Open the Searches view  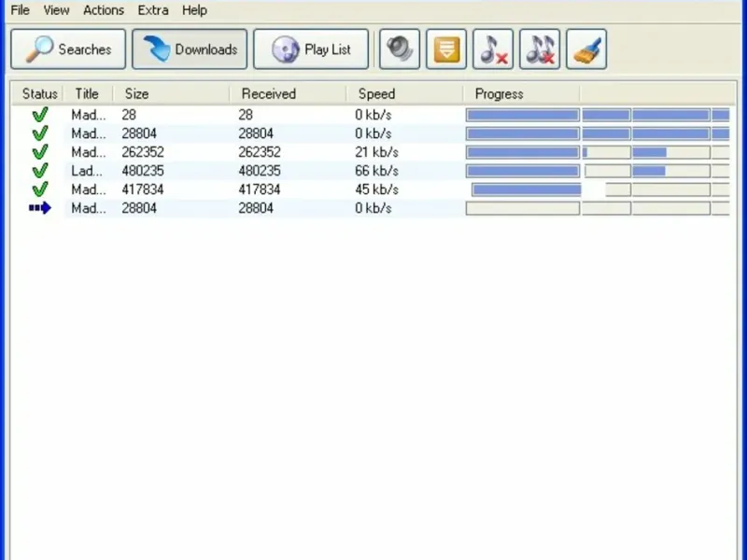68,49
